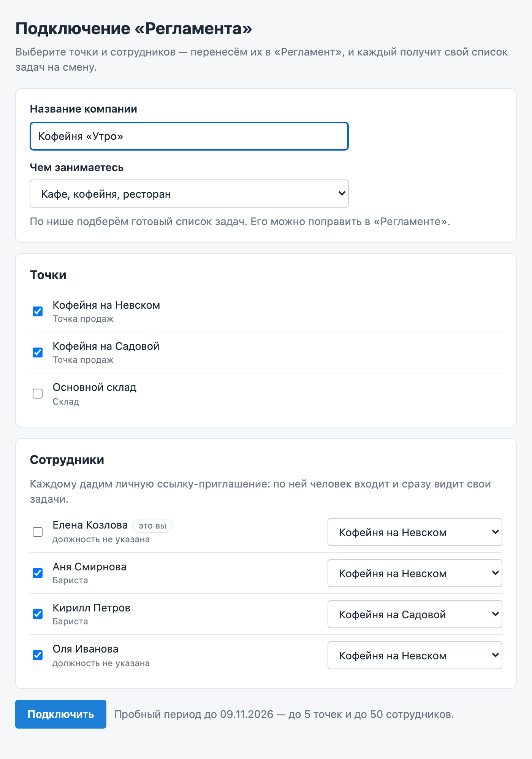This screenshot has height=759, width=532.
Task: Click the name 'Оля Иванова'
Action: pyautogui.click(x=85, y=649)
